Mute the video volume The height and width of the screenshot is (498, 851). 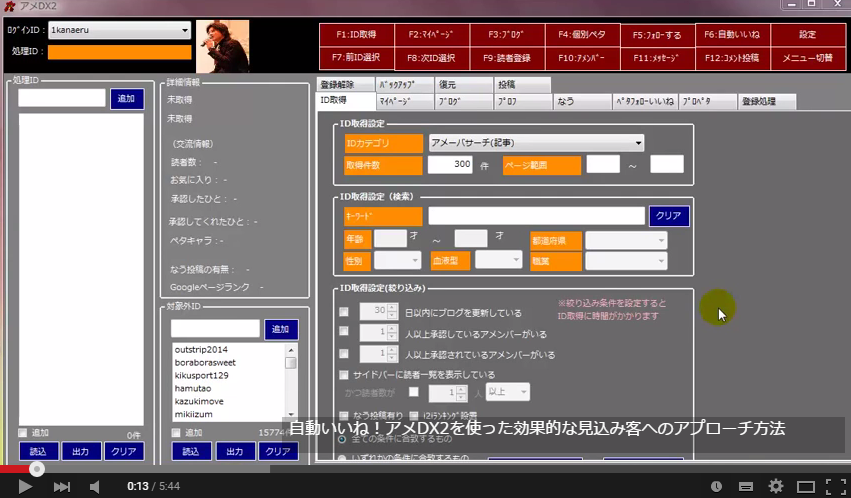(95, 486)
